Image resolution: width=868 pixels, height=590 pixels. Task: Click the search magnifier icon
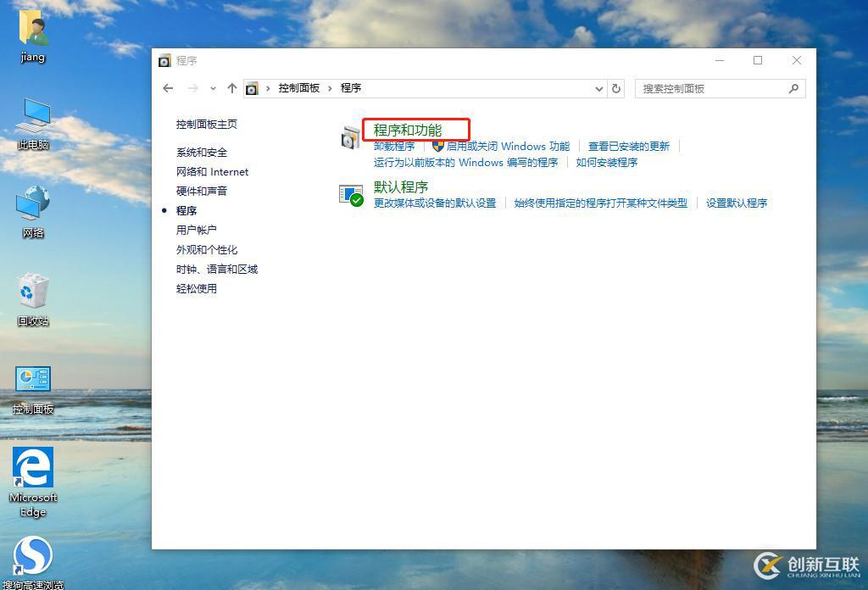click(793, 88)
